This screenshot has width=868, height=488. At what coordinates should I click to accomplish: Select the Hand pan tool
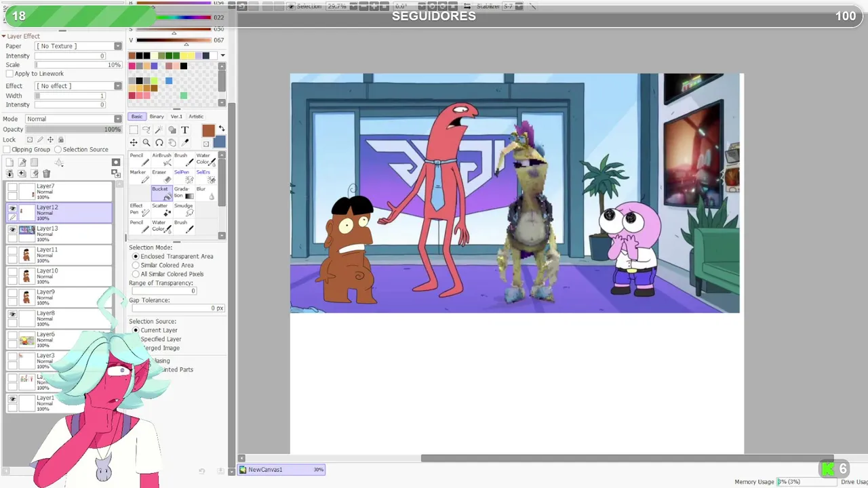coord(172,142)
